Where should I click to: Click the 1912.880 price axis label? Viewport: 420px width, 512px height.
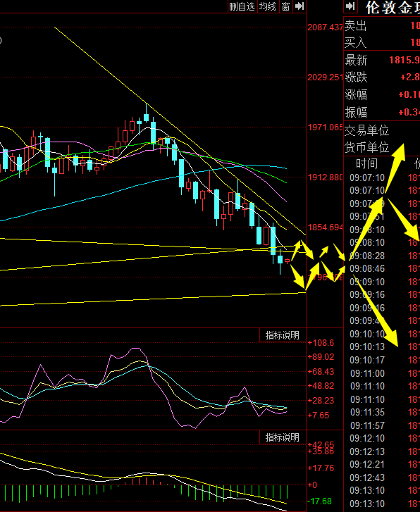coord(325,177)
